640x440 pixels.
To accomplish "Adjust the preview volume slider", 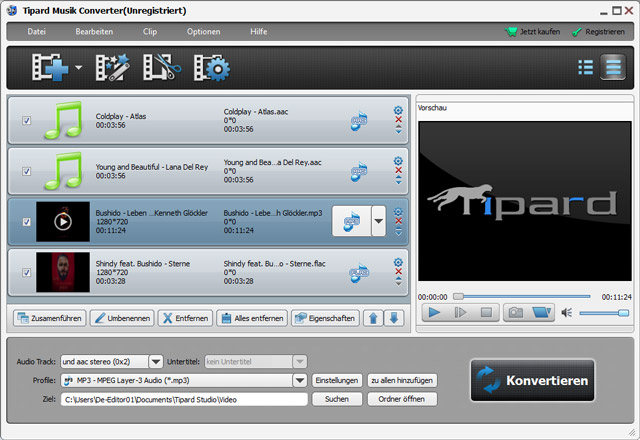I will [x=604, y=313].
